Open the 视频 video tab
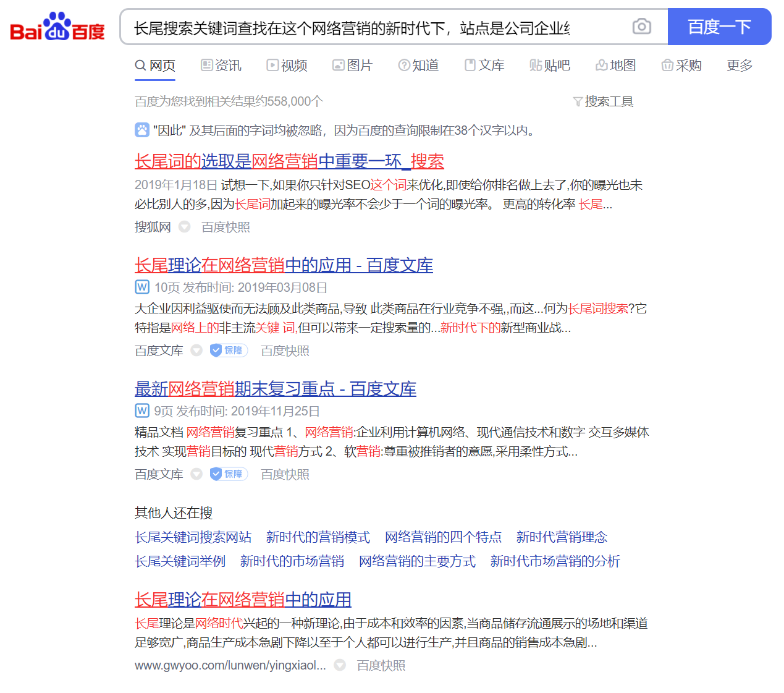Viewport: 784px width, 693px height. (287, 66)
